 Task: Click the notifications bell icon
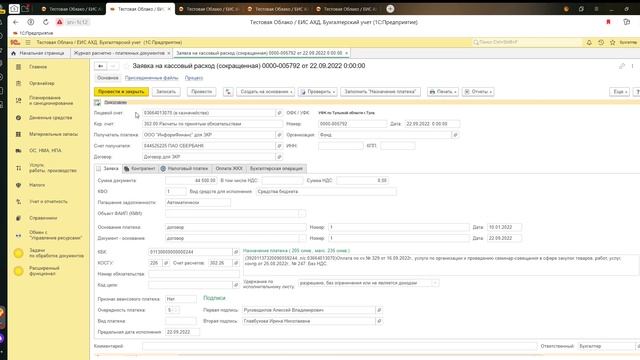click(589, 42)
